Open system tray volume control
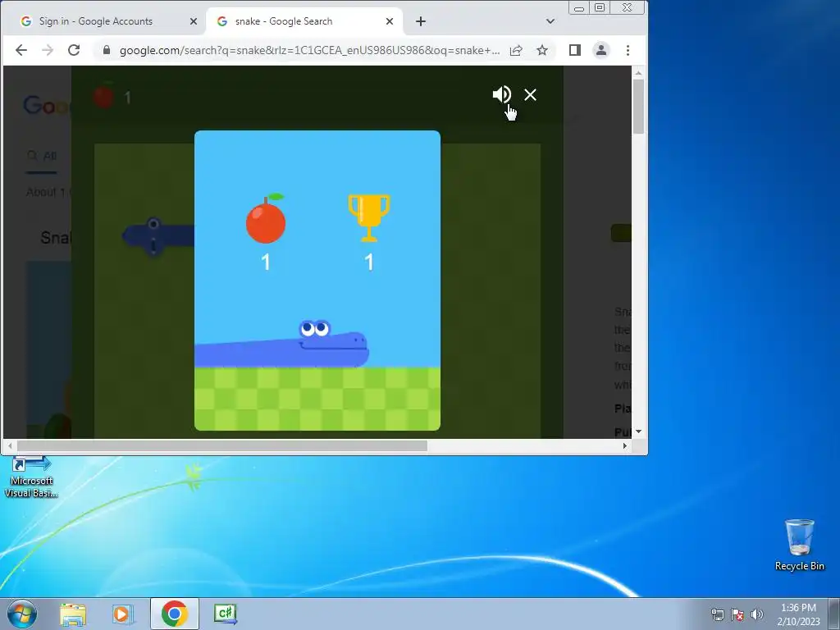840x630 pixels. coord(757,614)
